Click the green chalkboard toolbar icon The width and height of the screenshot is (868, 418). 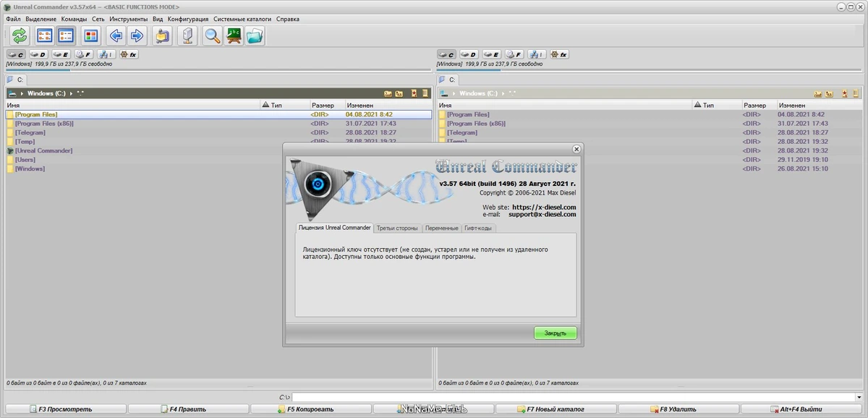pos(234,35)
